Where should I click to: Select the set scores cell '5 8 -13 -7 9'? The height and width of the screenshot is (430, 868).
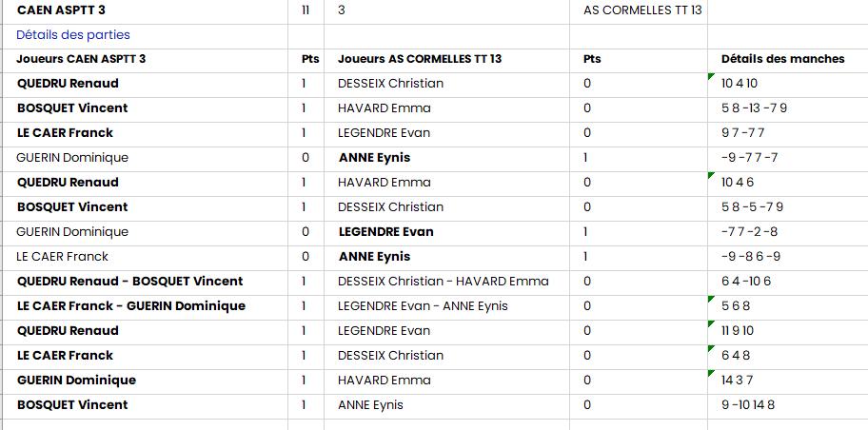(x=755, y=108)
